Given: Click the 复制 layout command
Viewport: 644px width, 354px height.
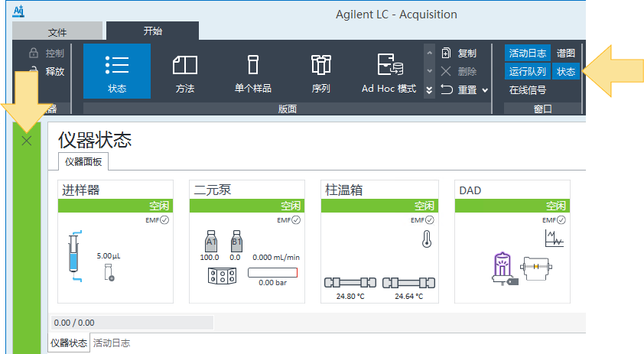Looking at the screenshot, I should coord(459,53).
